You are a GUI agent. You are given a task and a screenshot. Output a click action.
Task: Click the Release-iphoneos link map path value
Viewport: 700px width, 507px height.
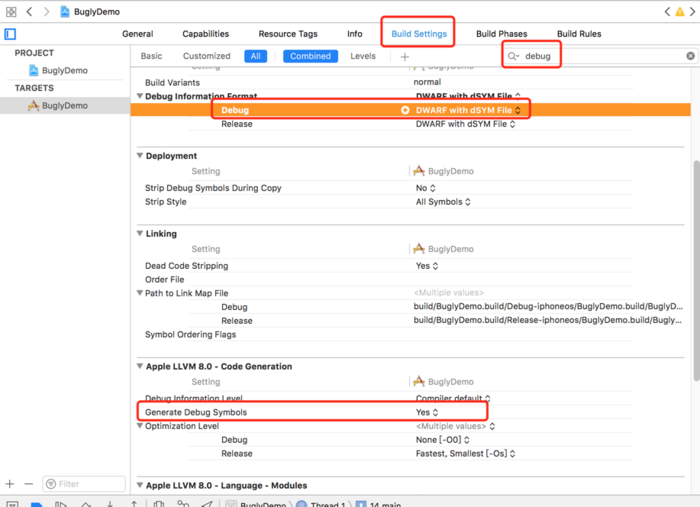pyautogui.click(x=547, y=320)
